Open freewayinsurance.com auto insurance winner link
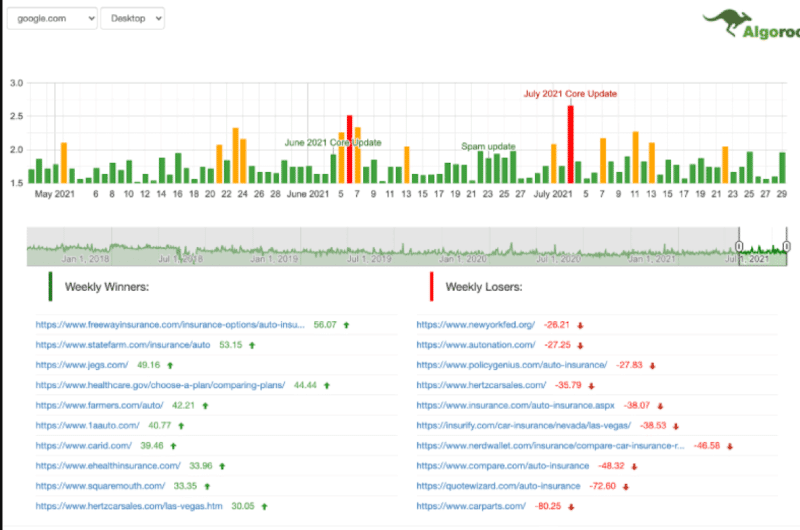 click(x=170, y=325)
